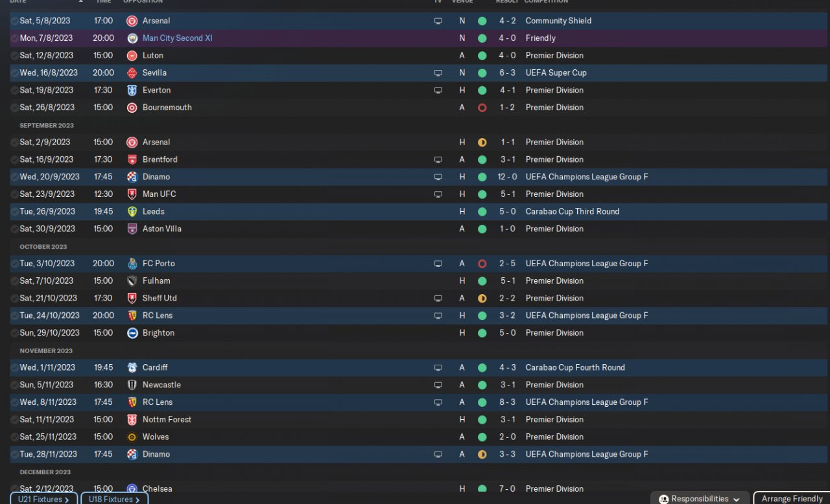This screenshot has height=504, width=830.
Task: Click the Newcastle club crest icon
Action: coord(132,385)
